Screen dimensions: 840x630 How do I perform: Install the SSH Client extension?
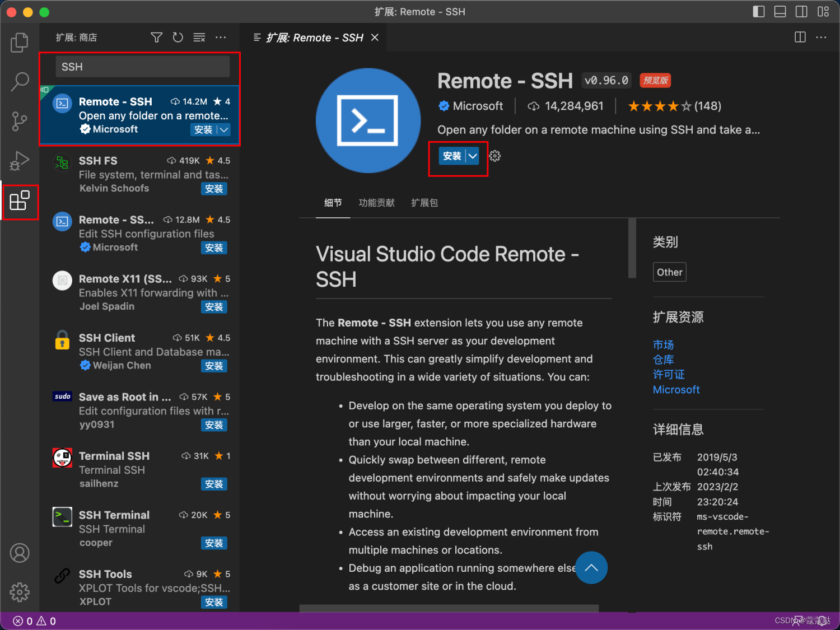(214, 366)
